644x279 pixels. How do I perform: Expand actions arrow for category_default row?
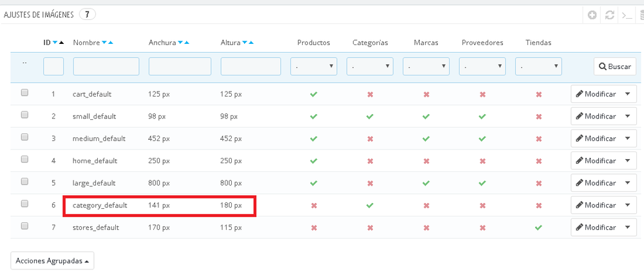pos(627,205)
